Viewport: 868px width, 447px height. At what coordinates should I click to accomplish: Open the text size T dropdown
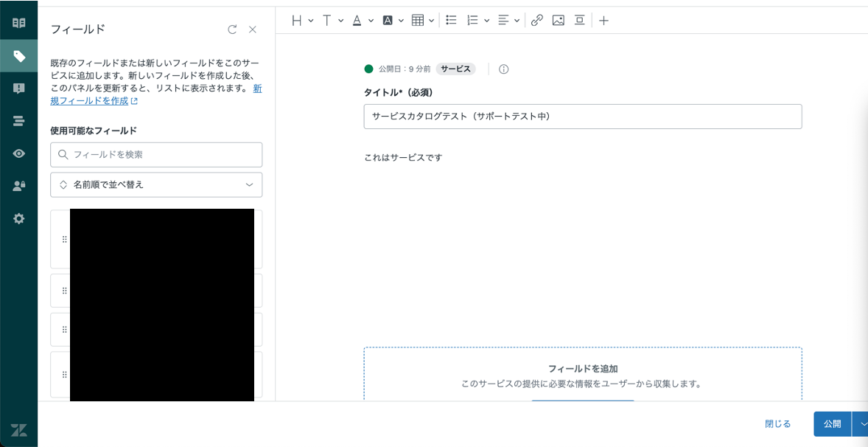pos(333,21)
